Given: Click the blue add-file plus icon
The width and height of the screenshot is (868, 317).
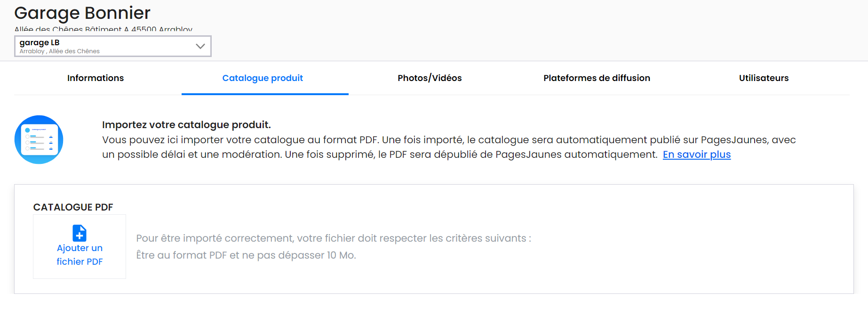Looking at the screenshot, I should point(80,233).
